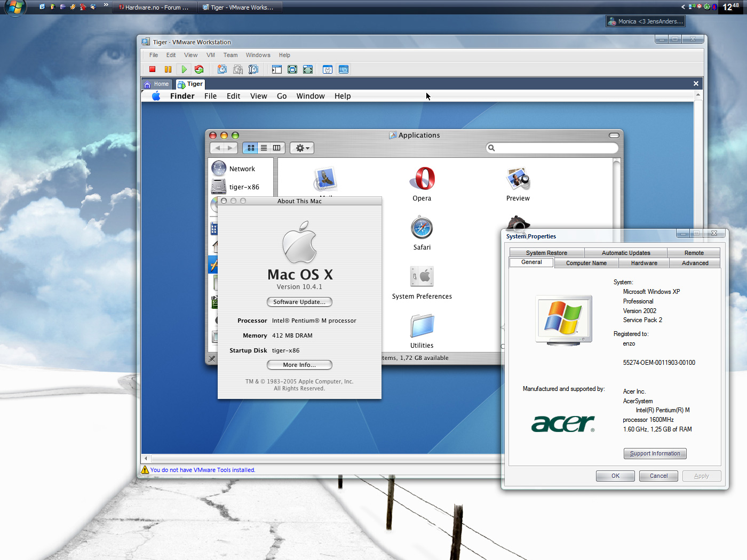This screenshot has width=747, height=560.
Task: Open the Advanced tab in System Properties
Action: tap(695, 263)
